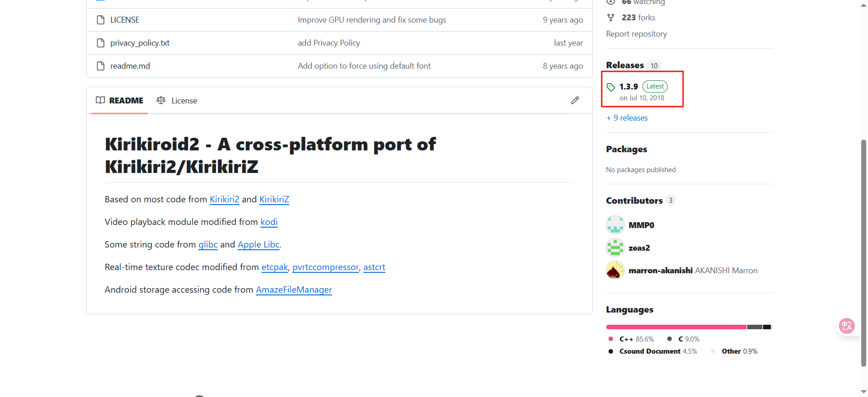Image resolution: width=868 pixels, height=397 pixels.
Task: Click the page vertical scrollbar thumb
Action: point(863,253)
